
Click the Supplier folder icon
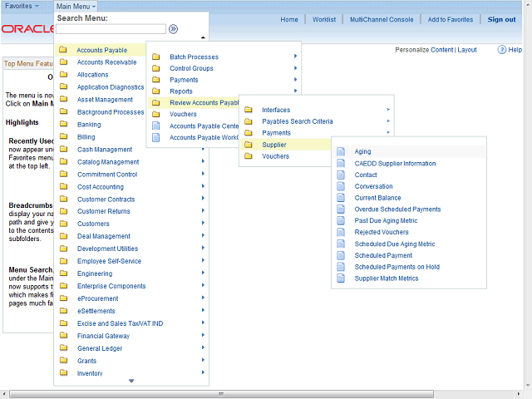[x=248, y=145]
